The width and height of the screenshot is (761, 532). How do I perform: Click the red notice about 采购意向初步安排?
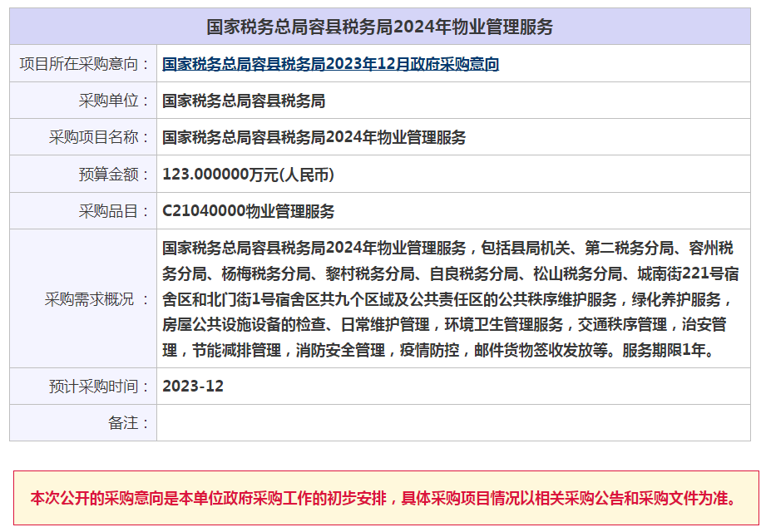pos(385,499)
